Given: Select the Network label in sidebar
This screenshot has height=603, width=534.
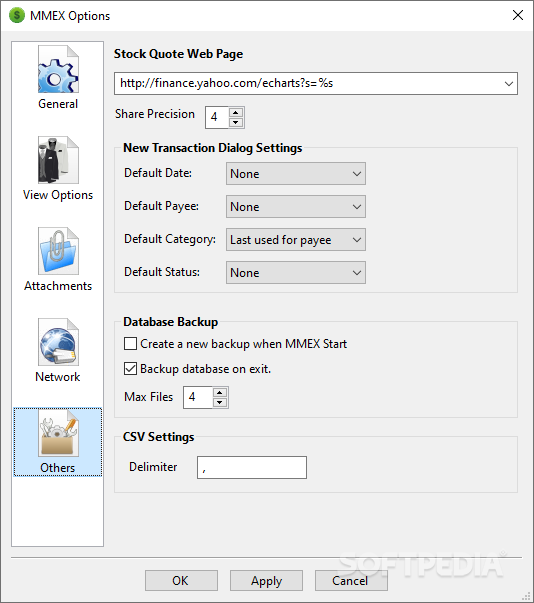Looking at the screenshot, I should (58, 377).
